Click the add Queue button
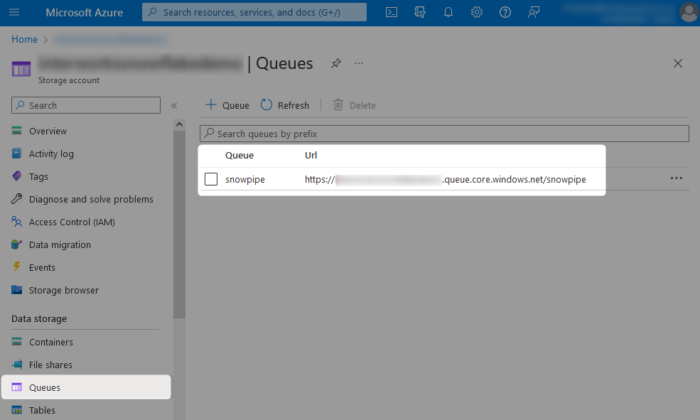This screenshot has width=700, height=420. pyautogui.click(x=227, y=105)
